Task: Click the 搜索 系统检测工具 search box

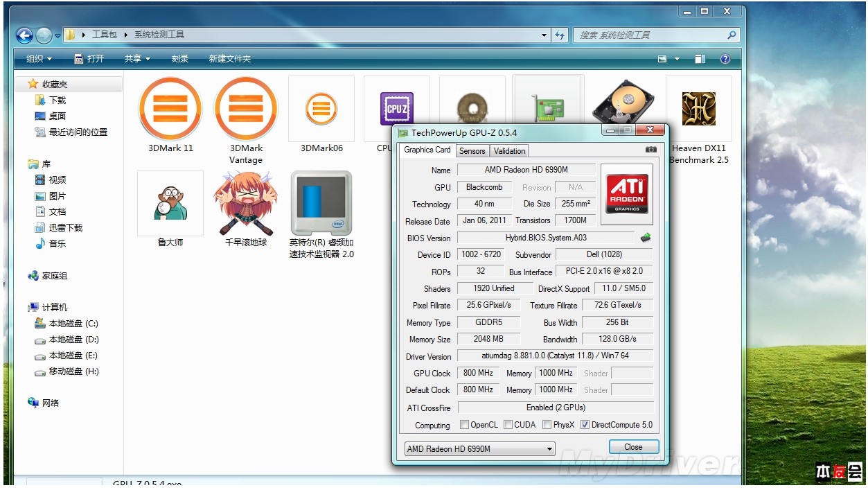Action: coord(650,35)
